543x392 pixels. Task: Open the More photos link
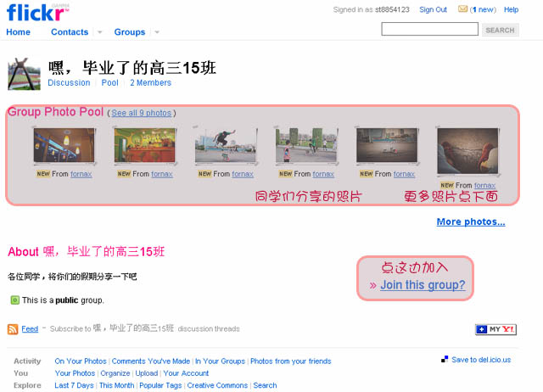click(x=471, y=221)
